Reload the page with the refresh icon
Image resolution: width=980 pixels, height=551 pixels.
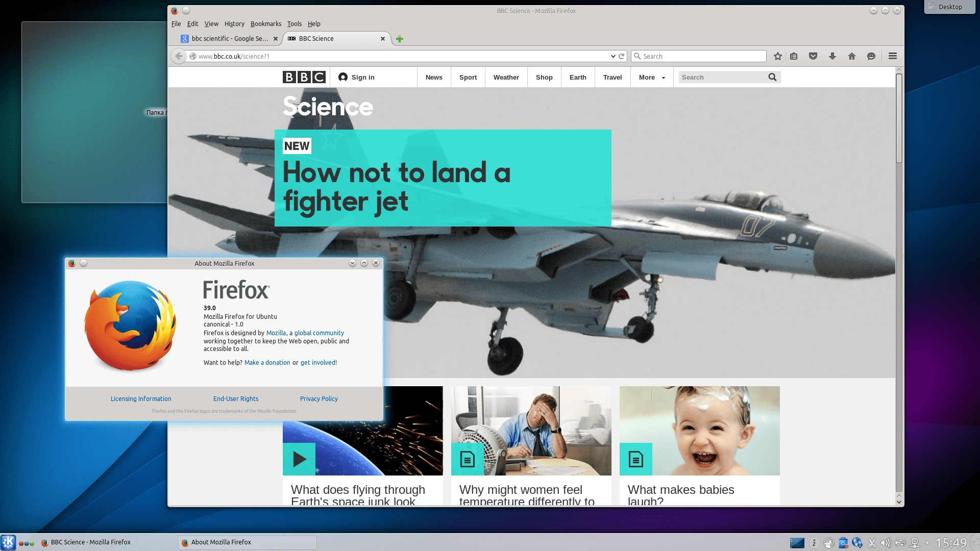point(621,56)
